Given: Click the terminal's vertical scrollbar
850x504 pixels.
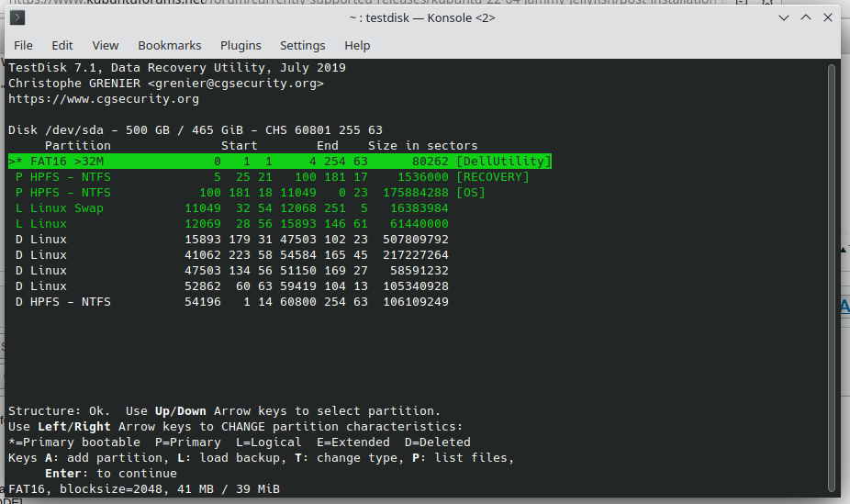Looking at the screenshot, I should click(833, 275).
